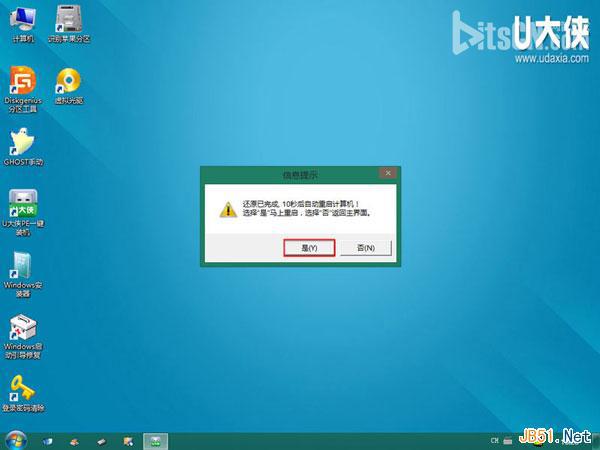Click the first taskbar icon after Start
This screenshot has height=450, width=600.
coord(48,442)
